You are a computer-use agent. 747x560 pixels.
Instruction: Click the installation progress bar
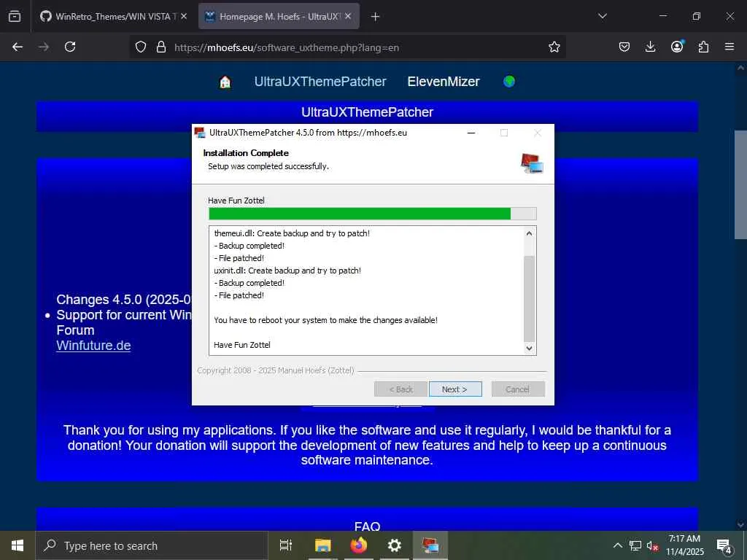pos(372,214)
